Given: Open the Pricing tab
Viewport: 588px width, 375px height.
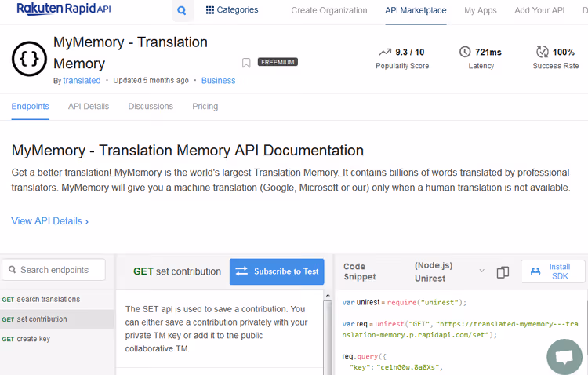Looking at the screenshot, I should click(205, 107).
